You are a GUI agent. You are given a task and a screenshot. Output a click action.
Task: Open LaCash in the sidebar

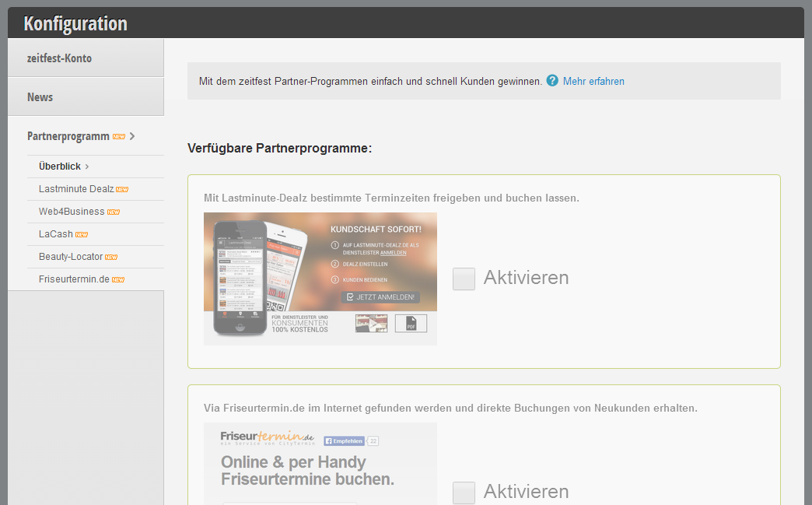tap(55, 234)
